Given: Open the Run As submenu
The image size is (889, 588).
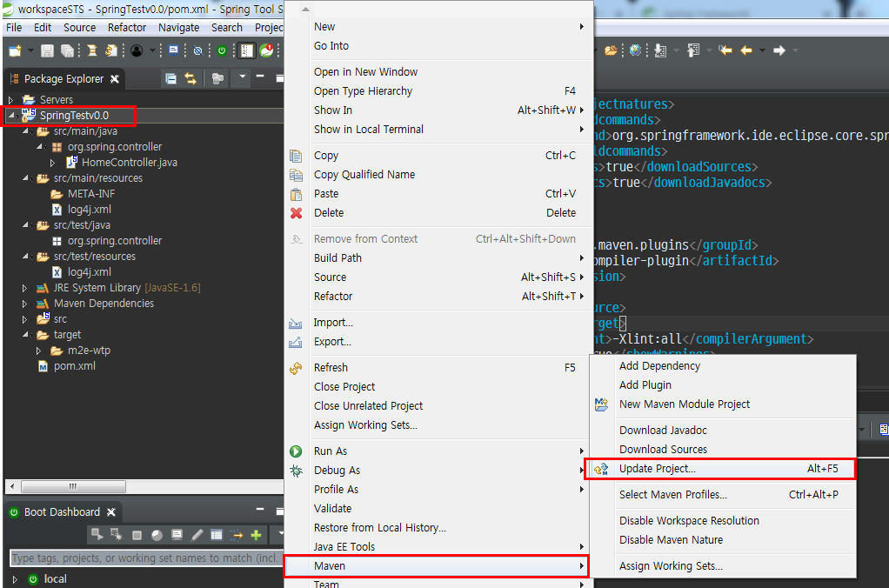Looking at the screenshot, I should click(x=438, y=451).
